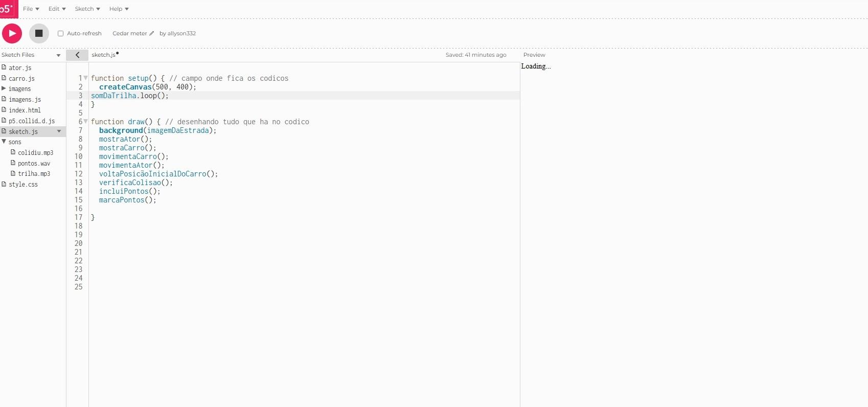868x407 pixels.
Task: Click the movimentaAtor() line
Action: (132, 165)
